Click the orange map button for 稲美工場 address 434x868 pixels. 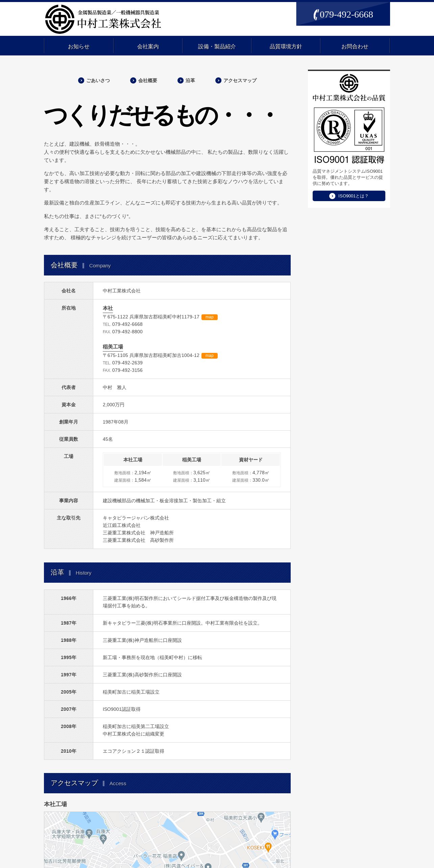click(x=210, y=356)
